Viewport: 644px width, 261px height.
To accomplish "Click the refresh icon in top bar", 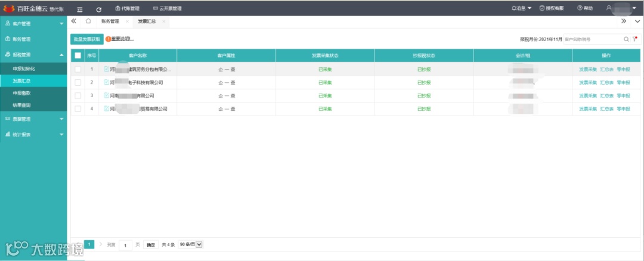I will pyautogui.click(x=98, y=9).
